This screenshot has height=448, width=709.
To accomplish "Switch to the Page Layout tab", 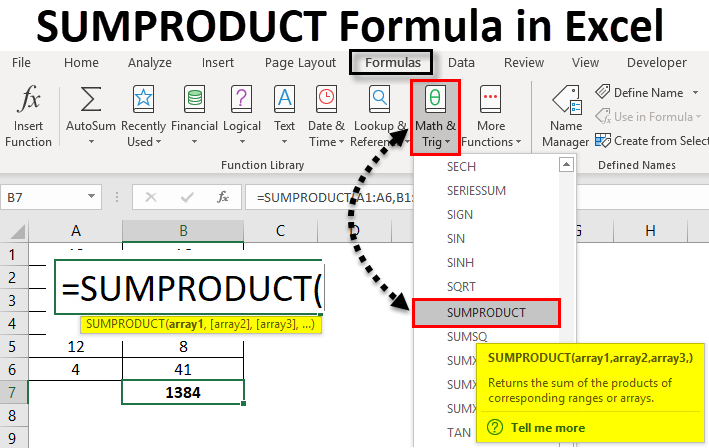I will (x=300, y=62).
